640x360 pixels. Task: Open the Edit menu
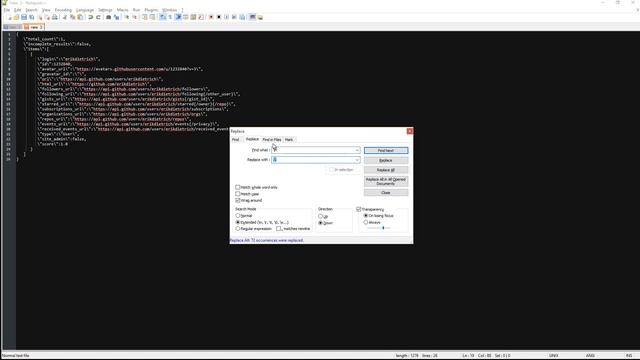point(18,10)
